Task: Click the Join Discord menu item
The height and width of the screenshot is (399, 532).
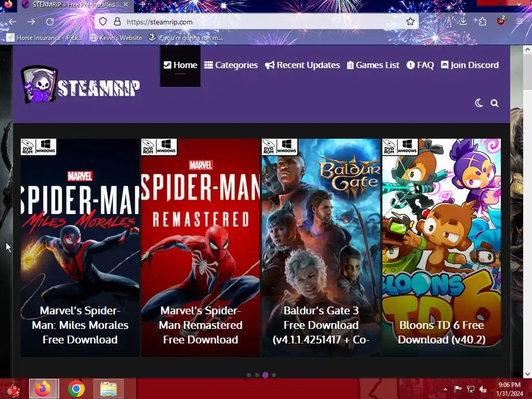Action: (x=470, y=65)
